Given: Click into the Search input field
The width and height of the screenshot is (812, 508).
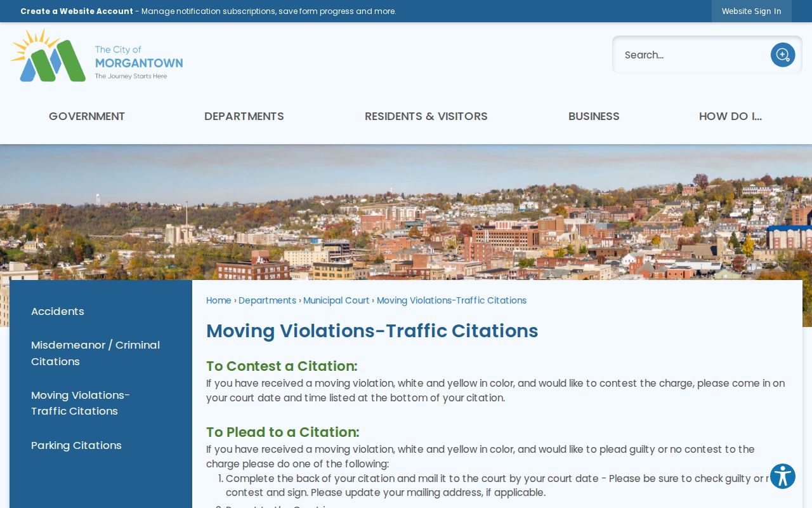Looking at the screenshot, I should coord(691,55).
